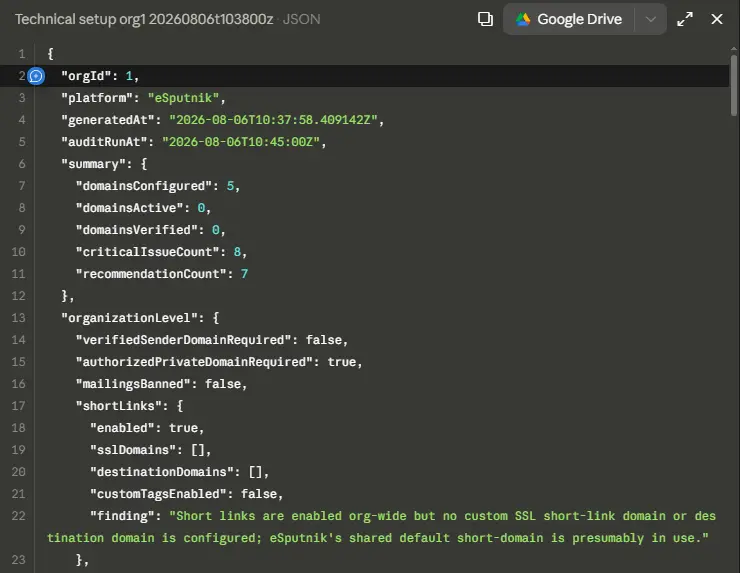Click the closing brace on line 12

coord(65,296)
